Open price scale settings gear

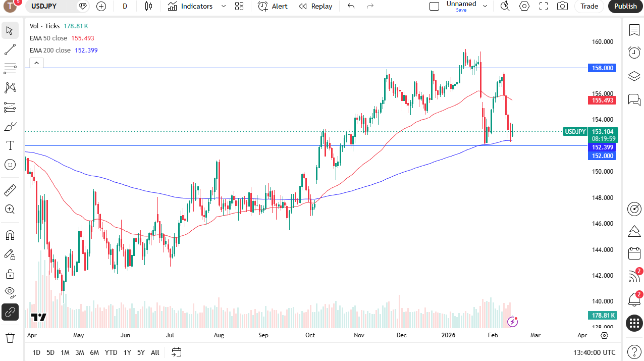[x=605, y=335]
